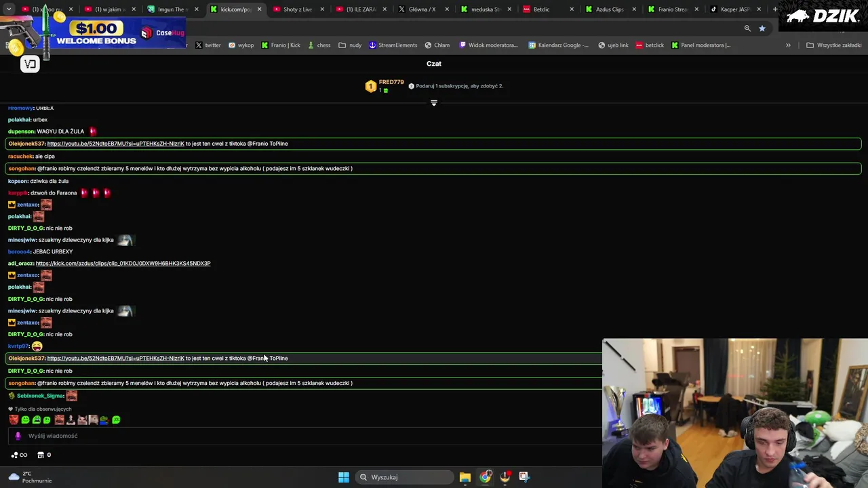The width and height of the screenshot is (868, 488).
Task: Open Chrome icon in the taskbar
Action: (485, 477)
